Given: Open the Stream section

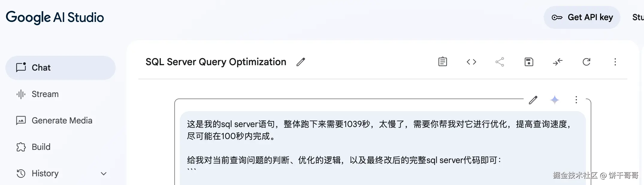Looking at the screenshot, I should point(45,94).
